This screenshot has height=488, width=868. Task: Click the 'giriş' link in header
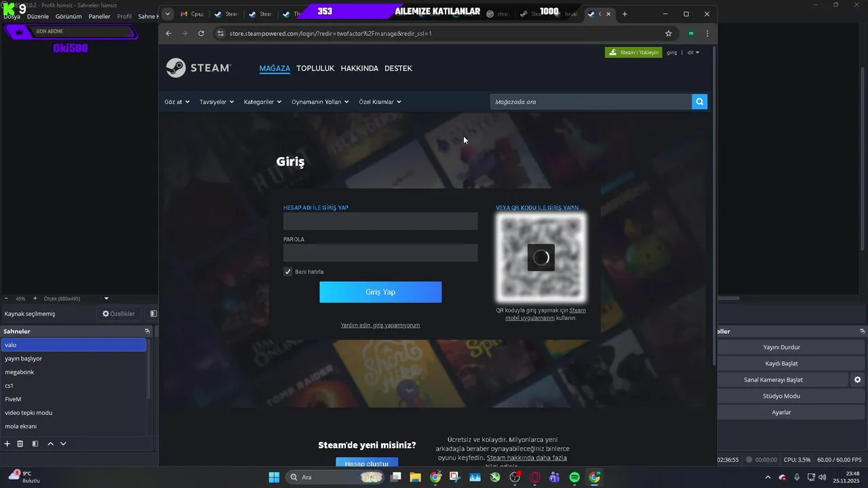click(x=671, y=52)
